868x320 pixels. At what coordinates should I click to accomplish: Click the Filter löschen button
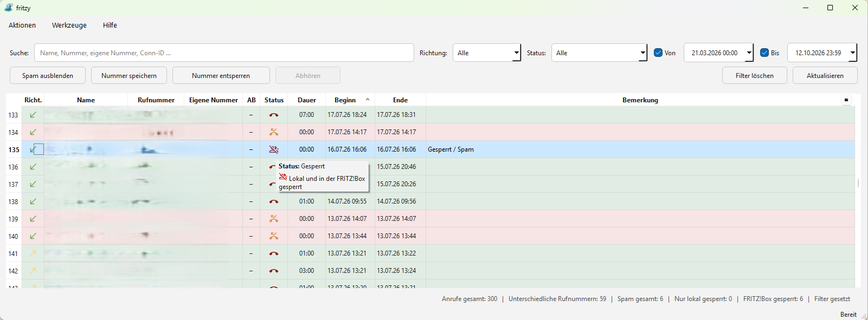pyautogui.click(x=755, y=75)
